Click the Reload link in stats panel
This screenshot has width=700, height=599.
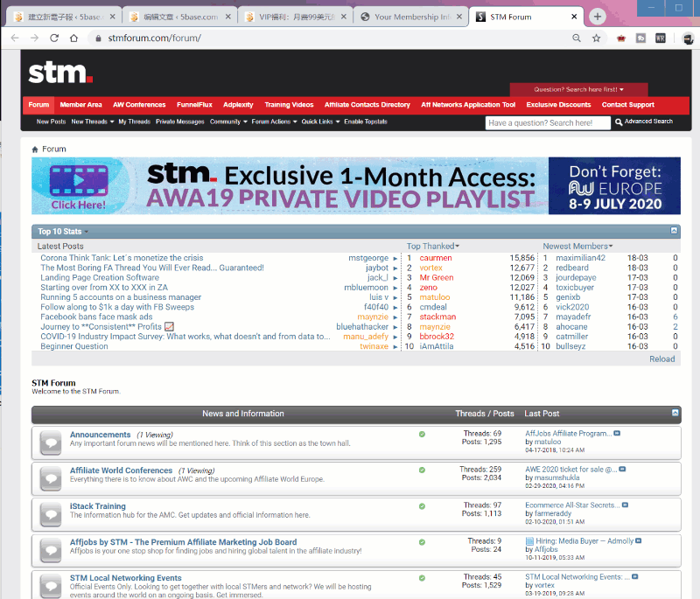(x=662, y=359)
